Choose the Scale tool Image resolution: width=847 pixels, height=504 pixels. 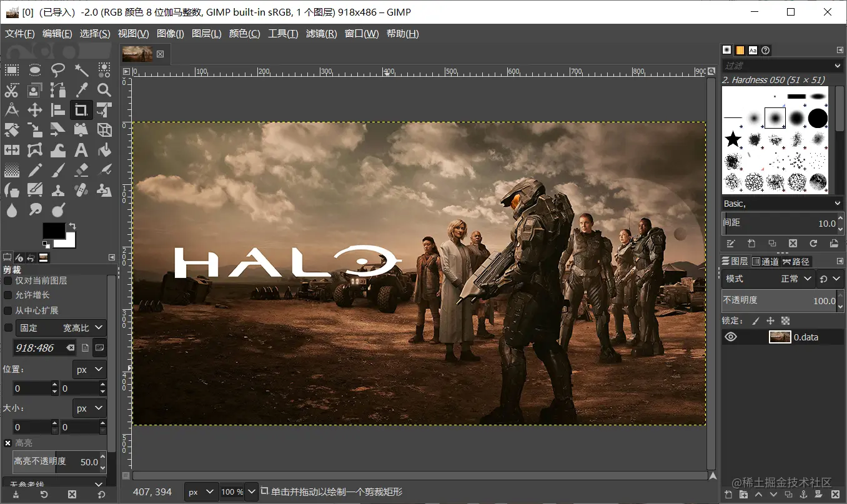35,131
